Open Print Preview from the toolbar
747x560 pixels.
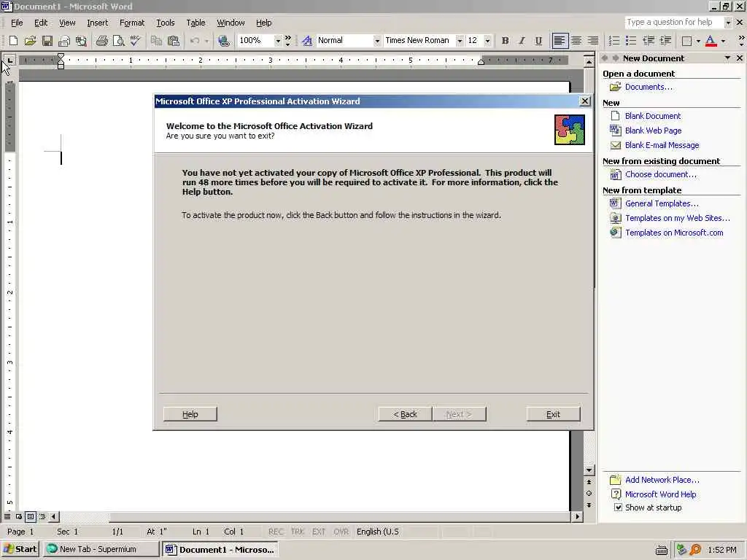(x=118, y=41)
